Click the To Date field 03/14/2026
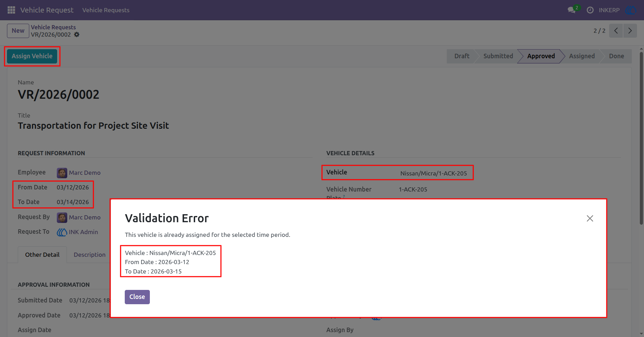 coord(73,202)
